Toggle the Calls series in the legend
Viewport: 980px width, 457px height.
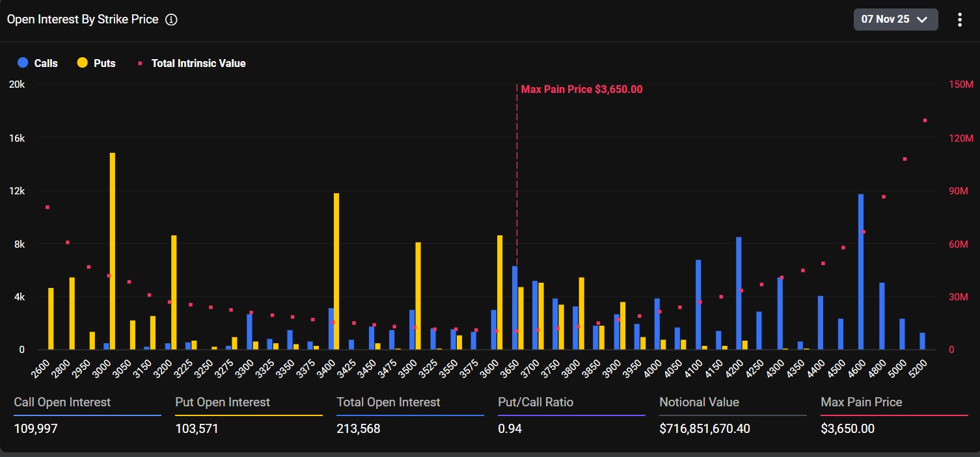(x=38, y=63)
